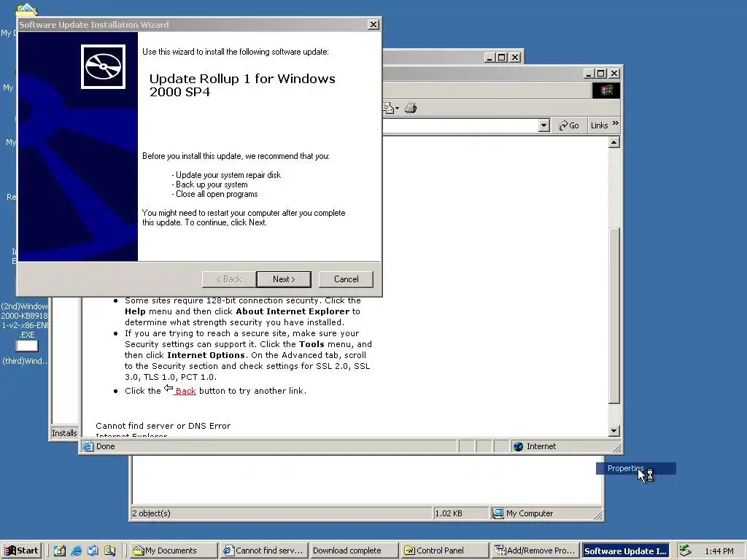The image size is (747, 560).
Task: Click the Cannot find server or DNS Error text
Action: pyautogui.click(x=163, y=426)
